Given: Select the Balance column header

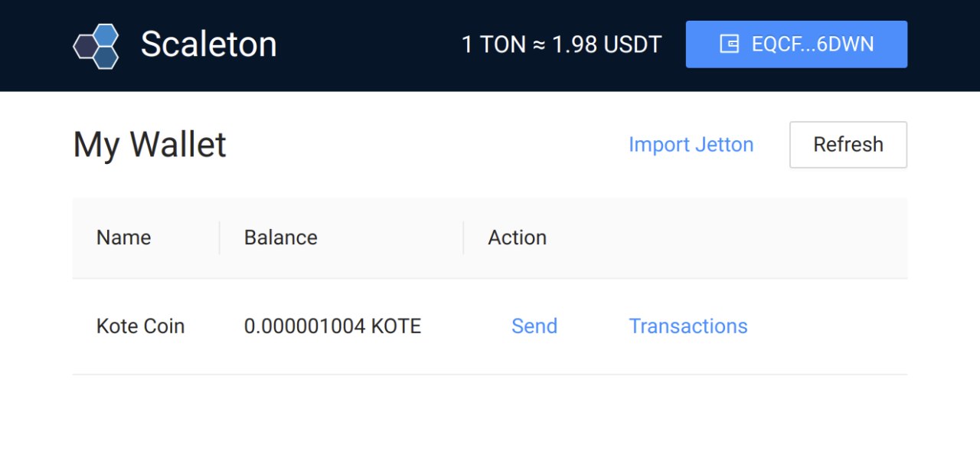Looking at the screenshot, I should (x=280, y=237).
